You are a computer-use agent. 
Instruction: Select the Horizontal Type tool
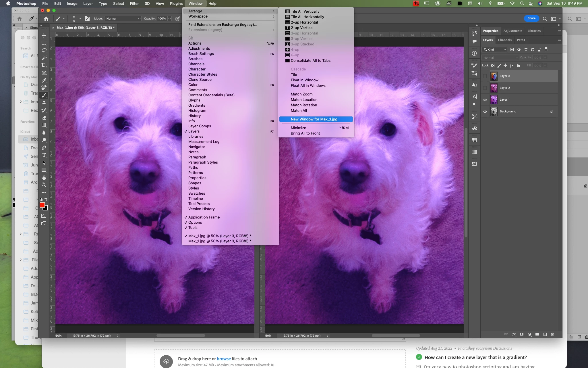[44, 155]
